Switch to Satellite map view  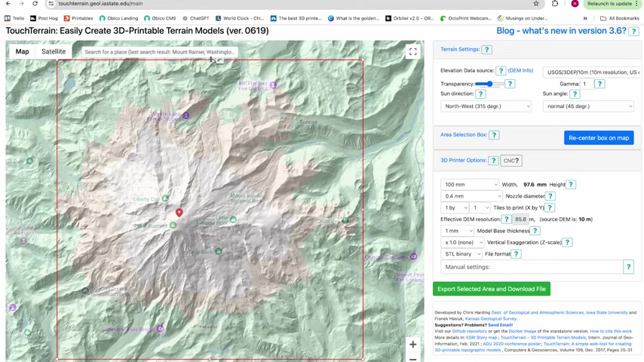pos(54,51)
